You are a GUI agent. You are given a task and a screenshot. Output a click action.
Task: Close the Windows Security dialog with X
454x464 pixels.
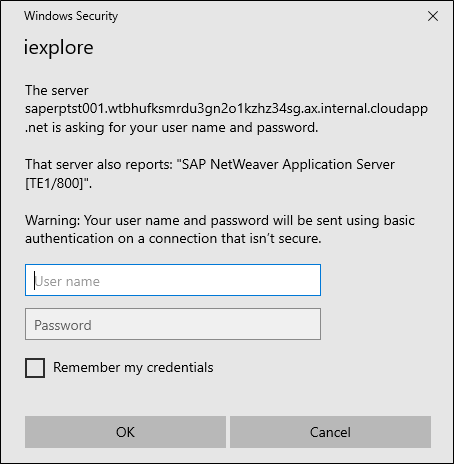(x=433, y=16)
